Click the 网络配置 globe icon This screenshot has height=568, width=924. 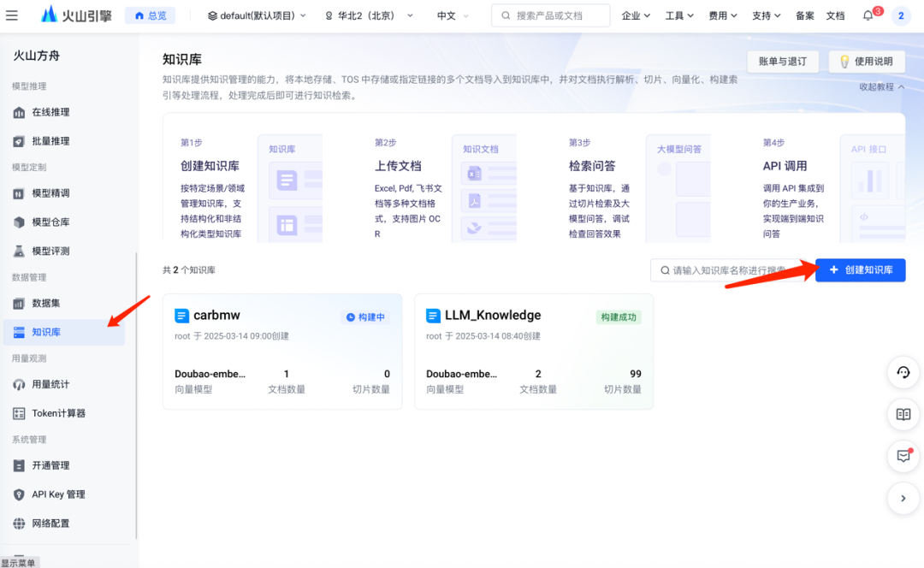pos(19,524)
